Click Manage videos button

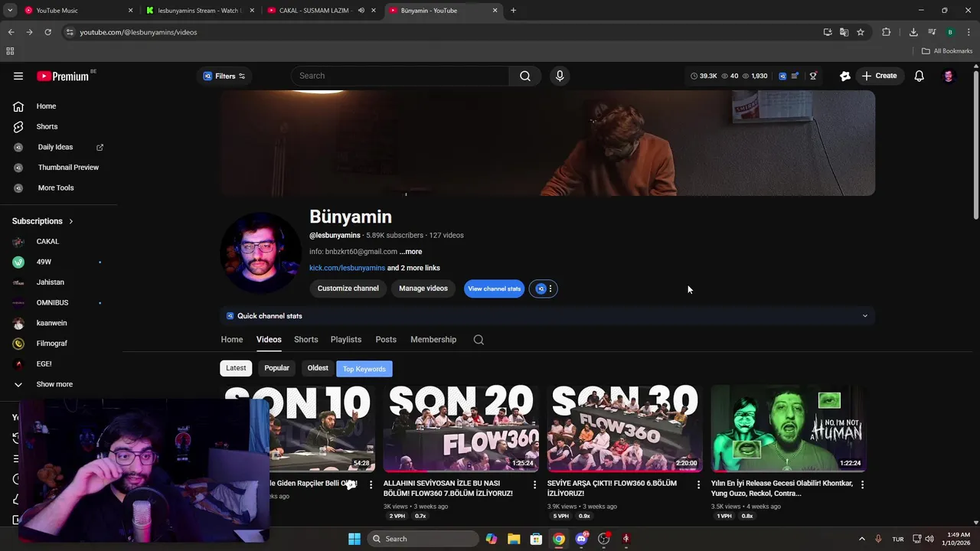click(423, 289)
